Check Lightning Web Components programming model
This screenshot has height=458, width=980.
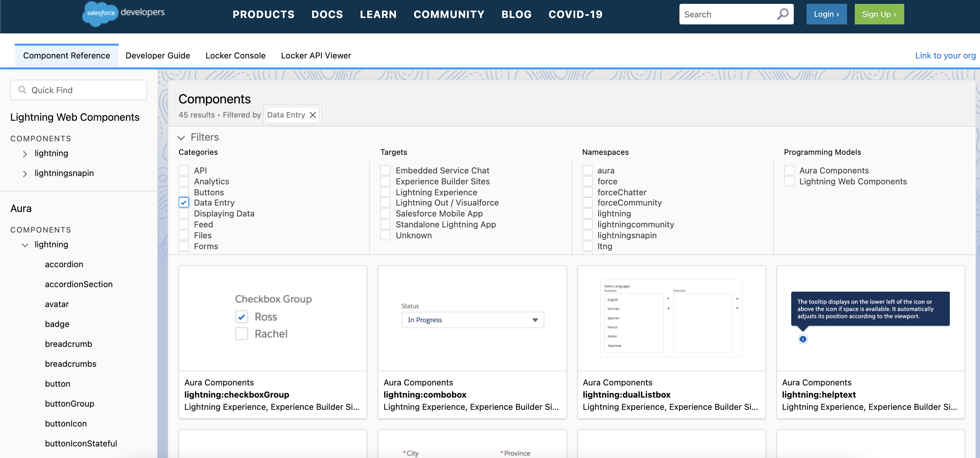coord(789,181)
